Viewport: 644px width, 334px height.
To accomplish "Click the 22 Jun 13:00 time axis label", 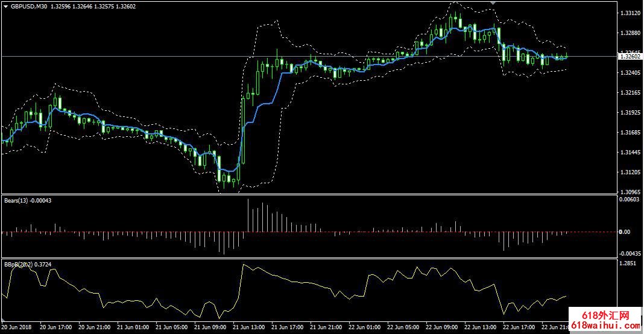I will 480,327.
